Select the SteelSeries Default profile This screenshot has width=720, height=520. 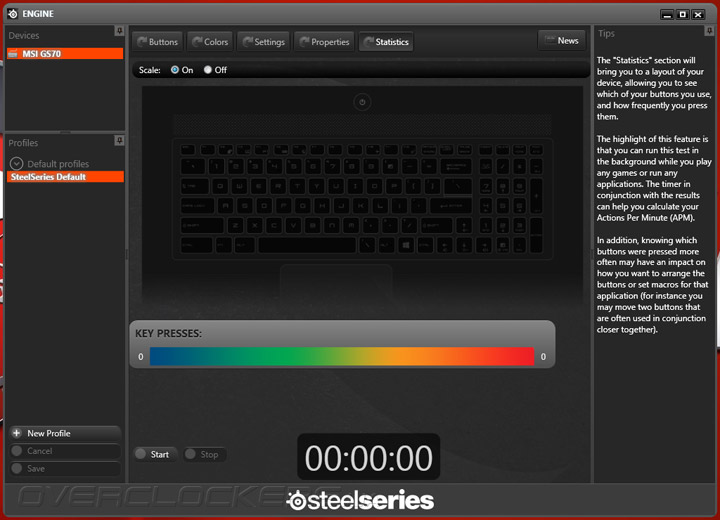coord(65,177)
